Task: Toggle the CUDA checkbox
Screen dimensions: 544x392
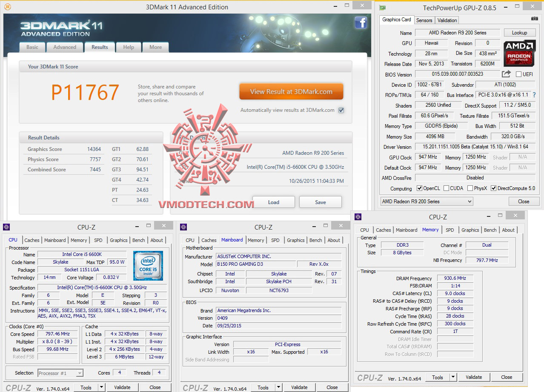Action: (447, 188)
